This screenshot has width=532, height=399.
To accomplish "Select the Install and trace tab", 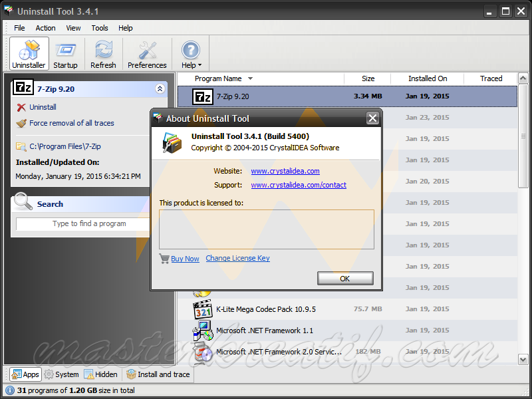I will pos(158,374).
